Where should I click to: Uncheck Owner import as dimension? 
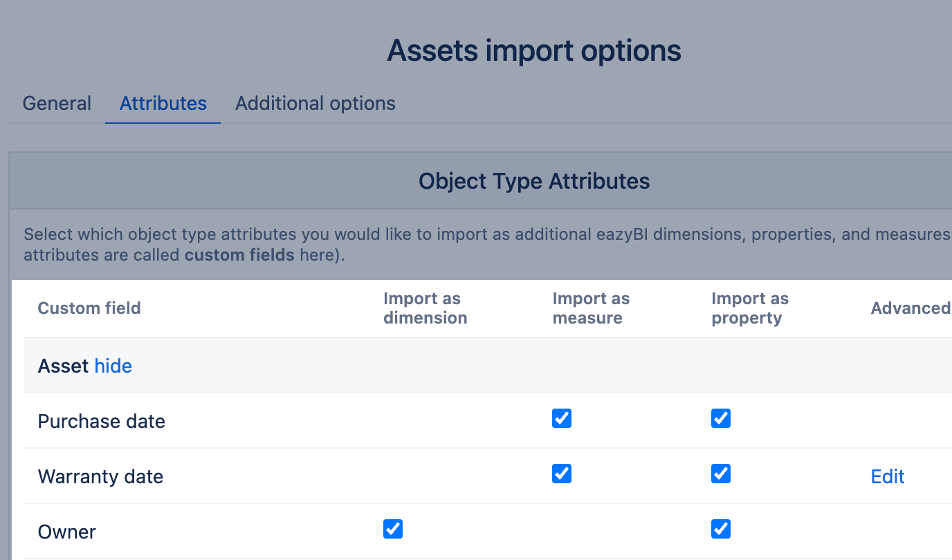(x=393, y=530)
